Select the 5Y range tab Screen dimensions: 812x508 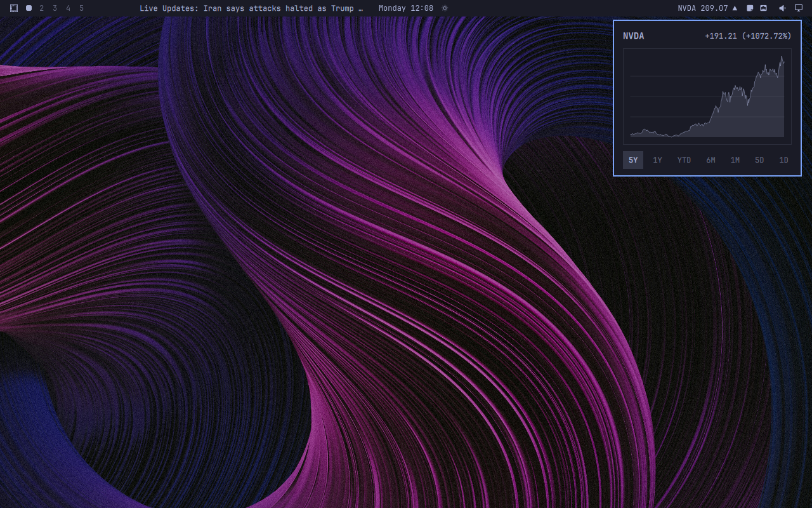pos(633,160)
